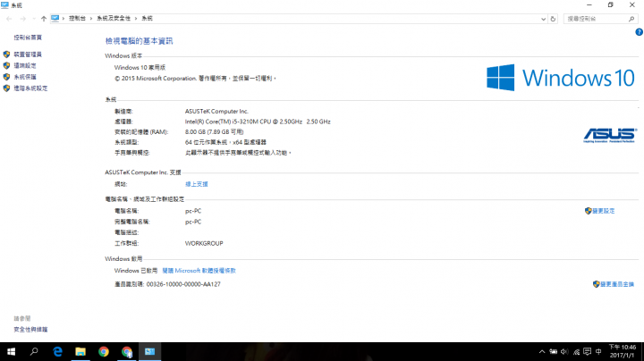Open the first Chrome icon in the taskbar
644x361 pixels.
104,351
